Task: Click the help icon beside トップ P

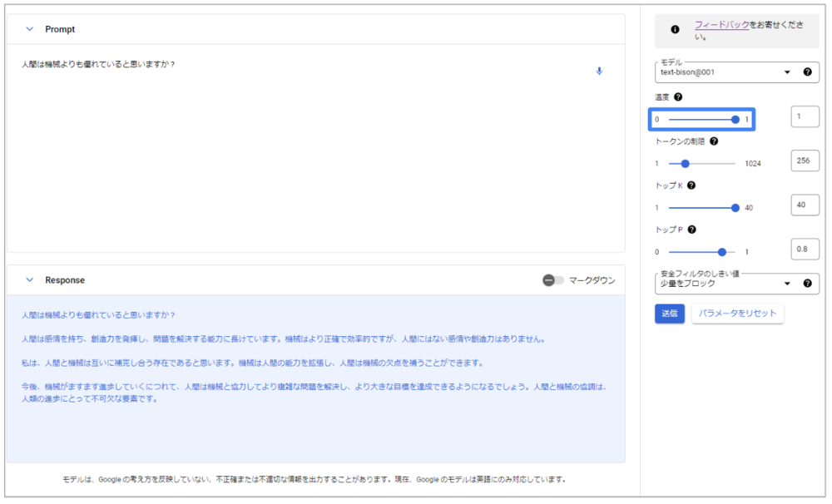Action: pyautogui.click(x=691, y=230)
